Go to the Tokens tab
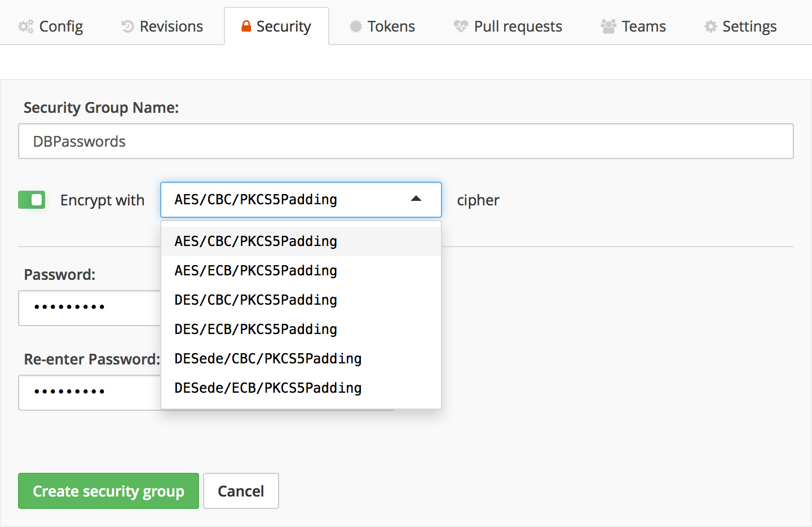This screenshot has width=812, height=527. pyautogui.click(x=382, y=27)
